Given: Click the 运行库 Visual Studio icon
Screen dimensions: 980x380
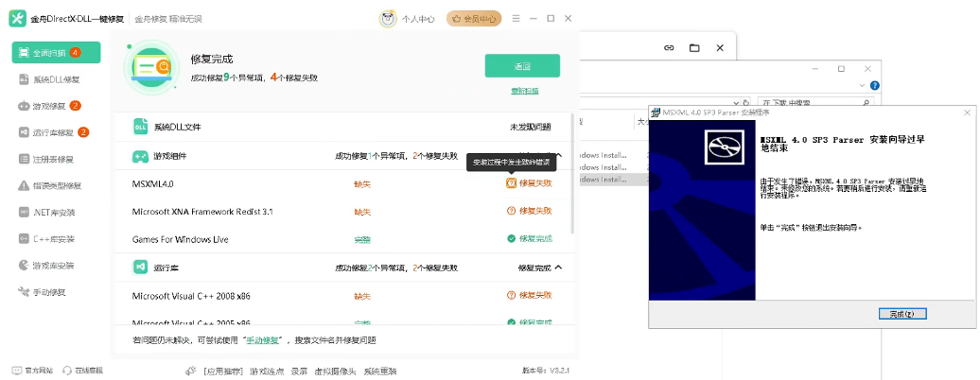Looking at the screenshot, I should coord(140,268).
